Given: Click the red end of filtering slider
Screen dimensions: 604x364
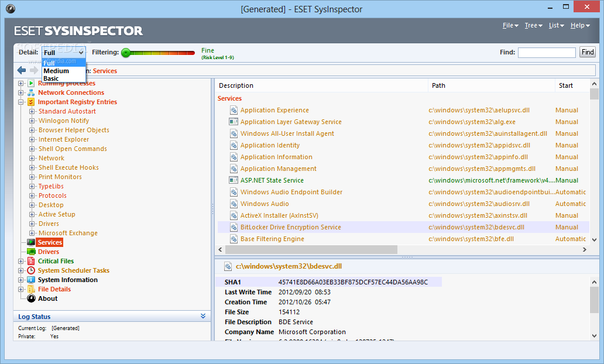Looking at the screenshot, I should pyautogui.click(x=191, y=53).
